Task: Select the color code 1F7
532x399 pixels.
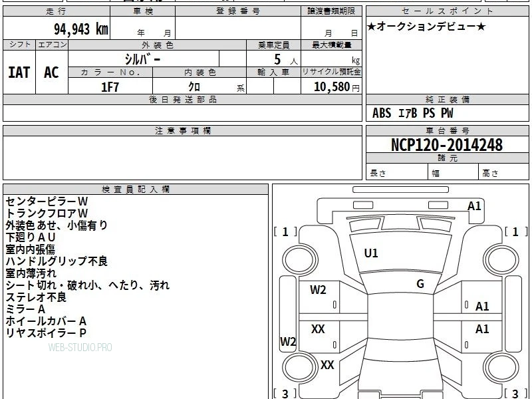Action: (110, 87)
